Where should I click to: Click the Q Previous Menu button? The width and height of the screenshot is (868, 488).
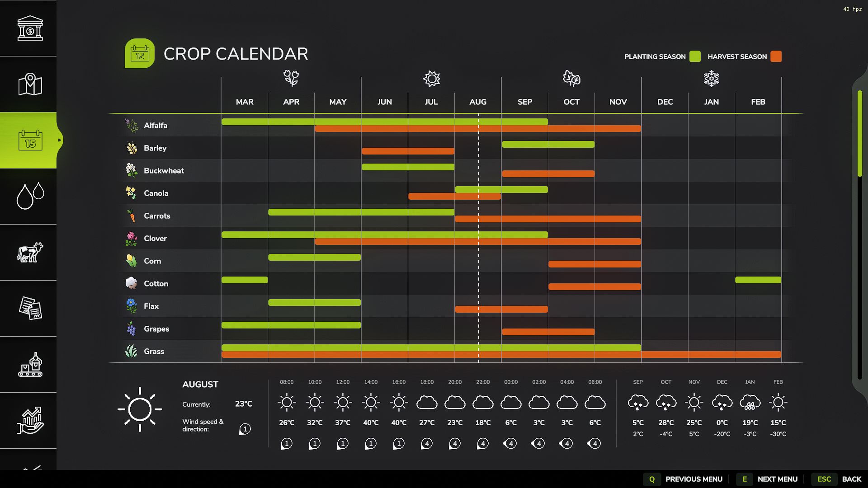(683, 479)
